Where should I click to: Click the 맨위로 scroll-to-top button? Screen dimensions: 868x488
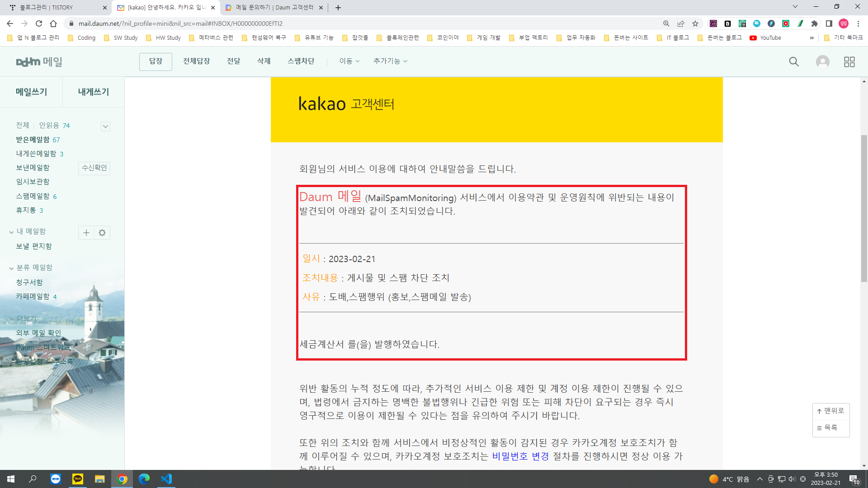(x=830, y=411)
